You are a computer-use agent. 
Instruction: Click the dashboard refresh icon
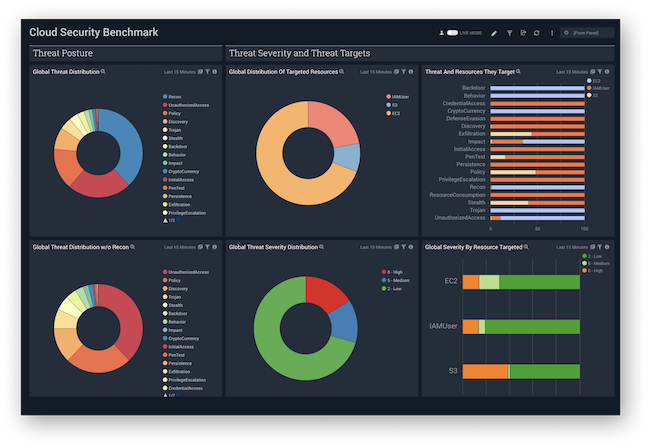(537, 33)
